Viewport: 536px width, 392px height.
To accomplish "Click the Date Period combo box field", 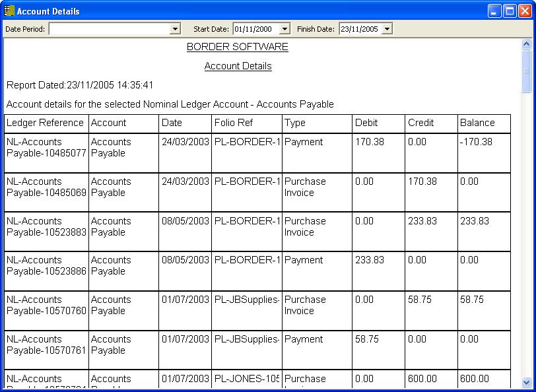I will point(114,29).
